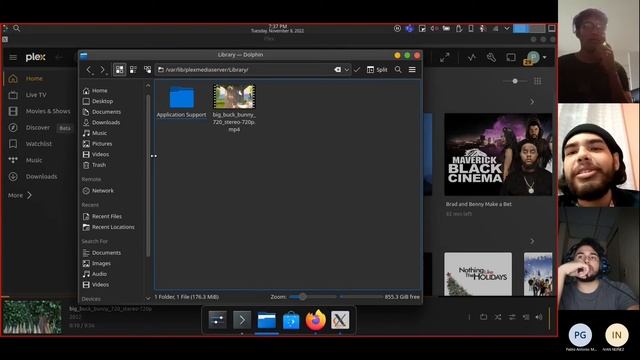Toggle the Plex grid view icon
Image resolution: width=640 pixels, height=360 pixels.
pos(538,81)
